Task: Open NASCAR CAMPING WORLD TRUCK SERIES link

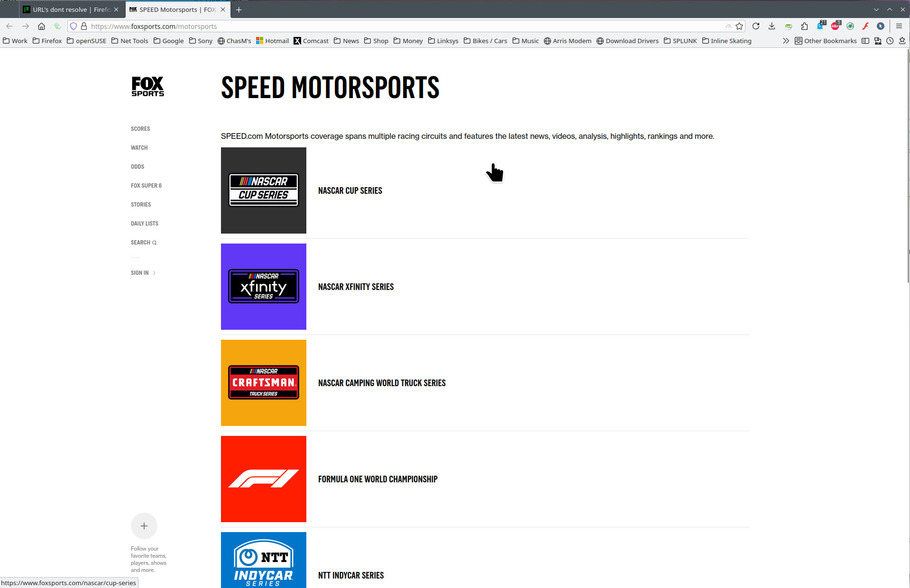Action: [382, 383]
